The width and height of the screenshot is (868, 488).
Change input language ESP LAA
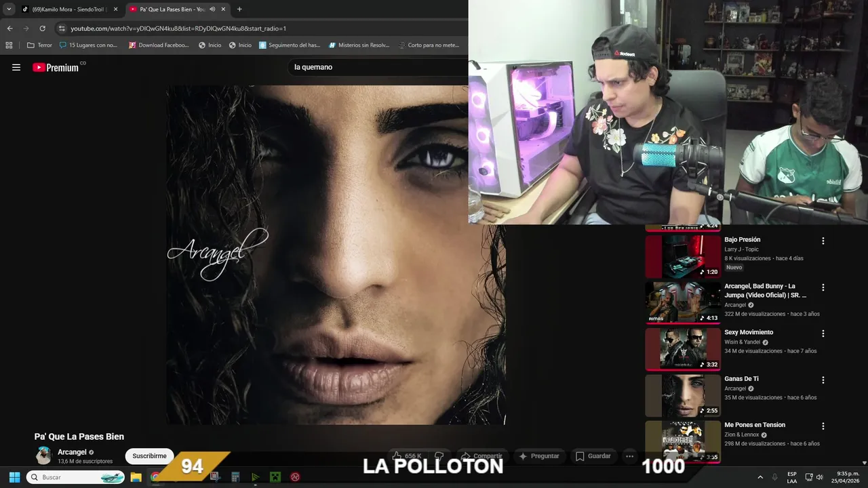pos(792,477)
